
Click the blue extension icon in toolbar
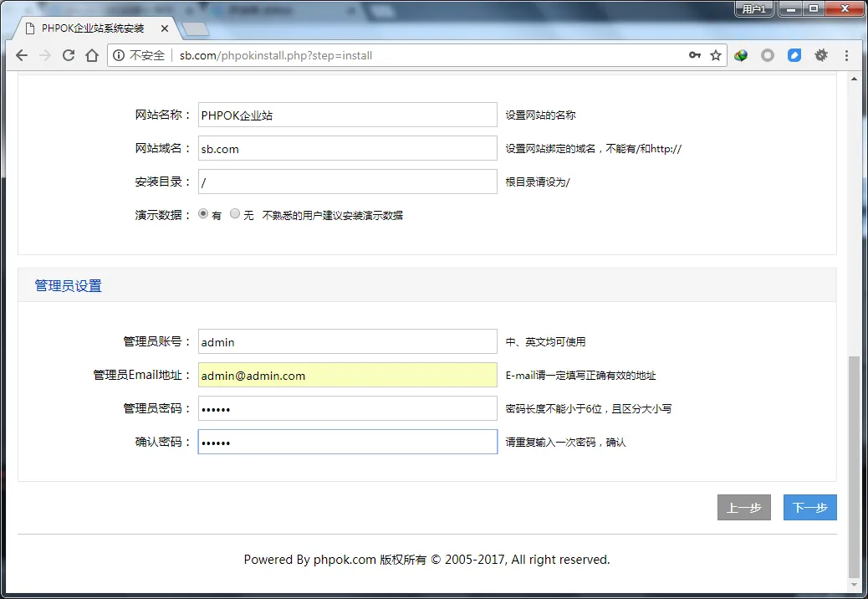pos(794,55)
